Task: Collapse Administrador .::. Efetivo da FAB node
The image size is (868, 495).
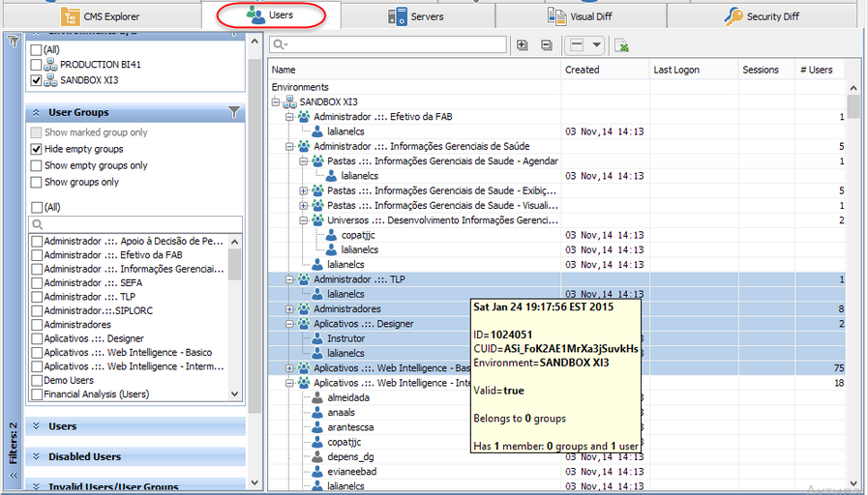Action: [289, 117]
